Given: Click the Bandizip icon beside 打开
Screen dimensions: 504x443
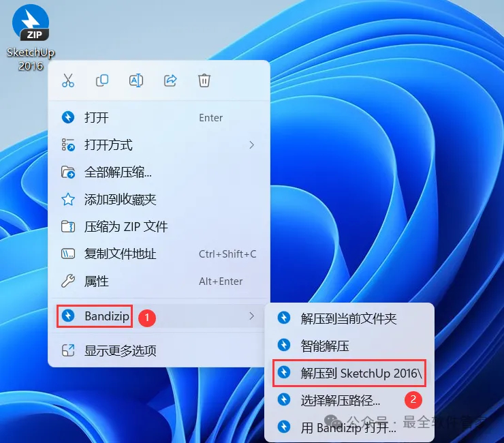Looking at the screenshot, I should (68, 117).
